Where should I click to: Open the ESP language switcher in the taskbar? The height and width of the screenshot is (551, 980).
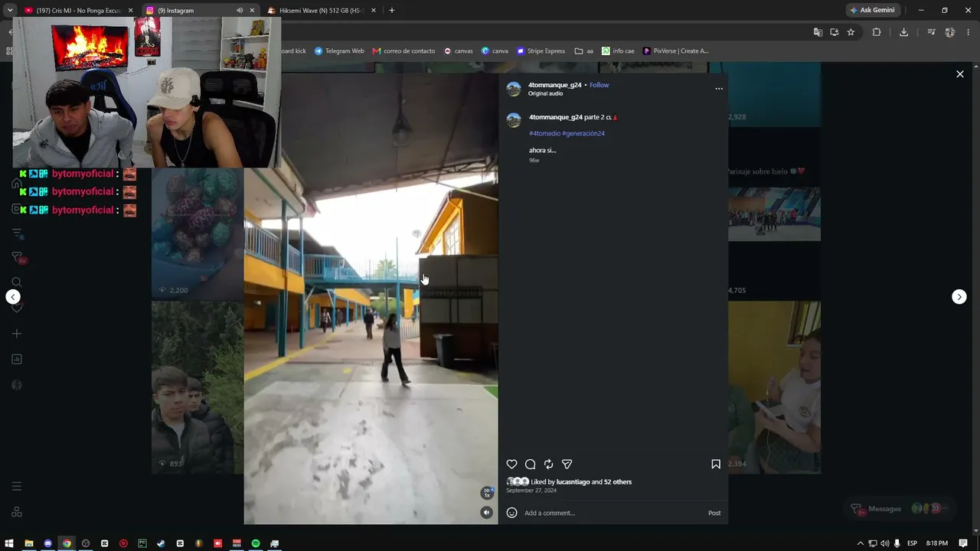tap(912, 543)
